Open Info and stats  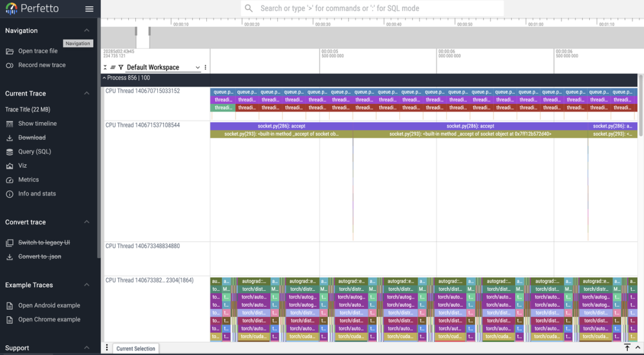coord(36,193)
